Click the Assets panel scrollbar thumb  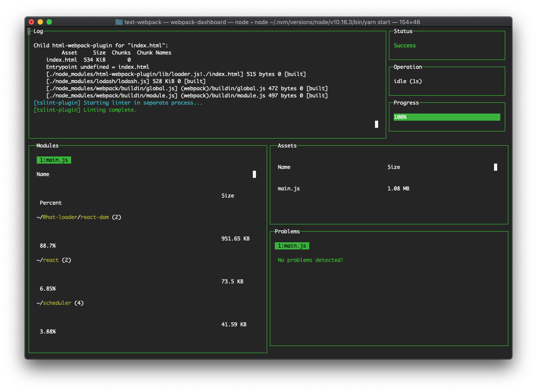[495, 167]
